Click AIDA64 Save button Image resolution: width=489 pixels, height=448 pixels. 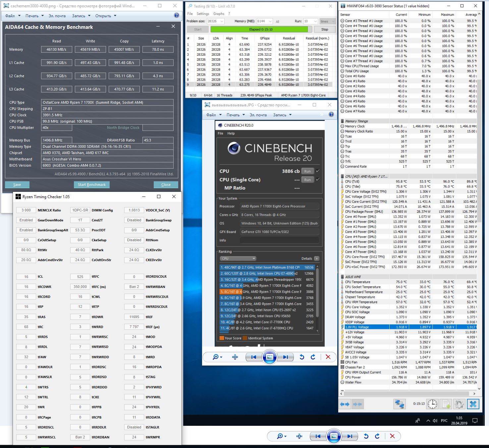point(17,185)
